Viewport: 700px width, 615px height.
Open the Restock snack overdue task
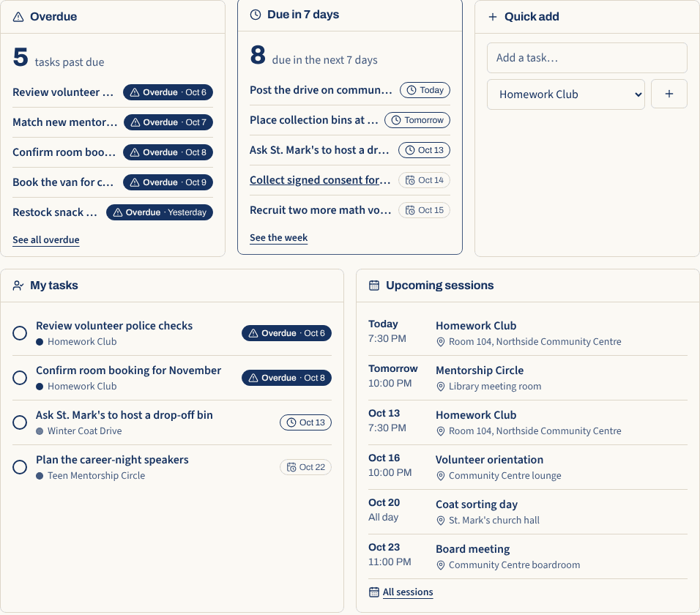(x=55, y=212)
